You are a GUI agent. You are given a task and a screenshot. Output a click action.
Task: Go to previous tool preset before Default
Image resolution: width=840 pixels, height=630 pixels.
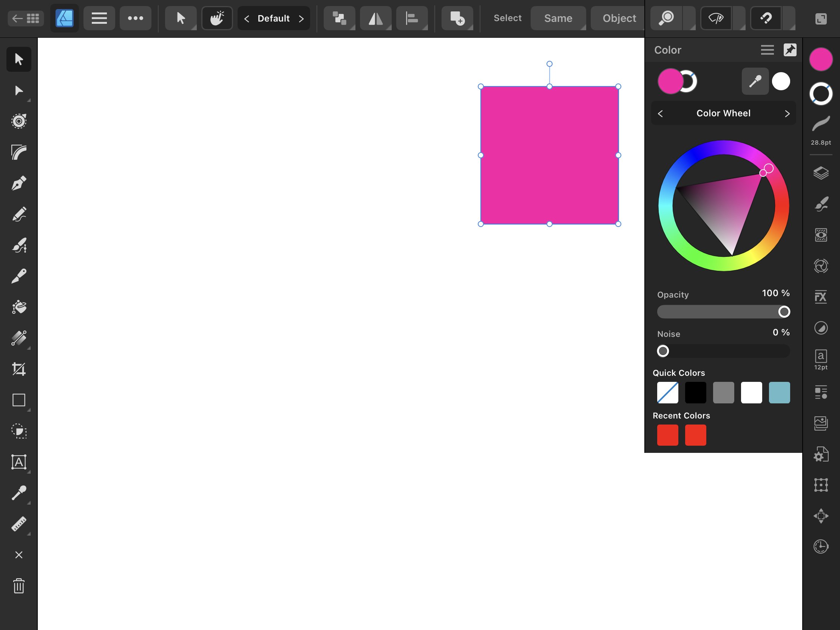click(247, 19)
